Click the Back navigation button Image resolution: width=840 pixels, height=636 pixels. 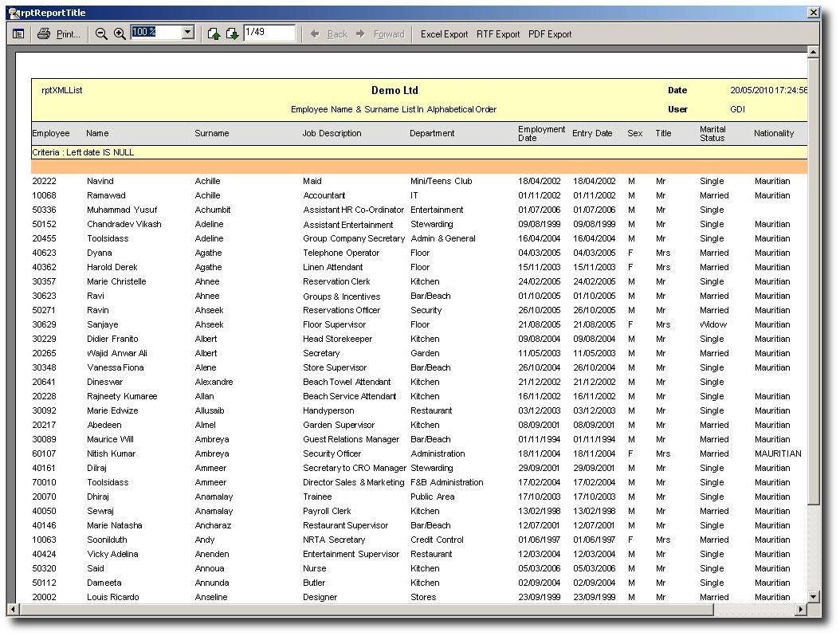point(329,34)
